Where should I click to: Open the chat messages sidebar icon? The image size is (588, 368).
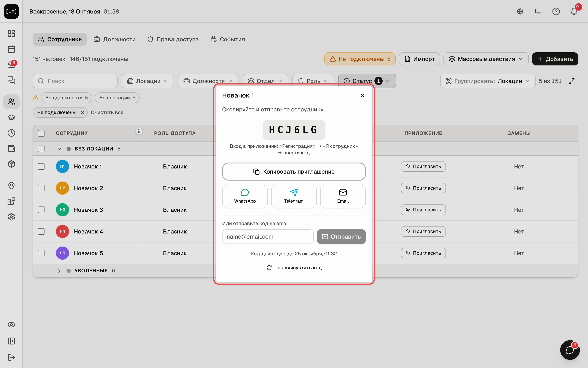pyautogui.click(x=11, y=80)
